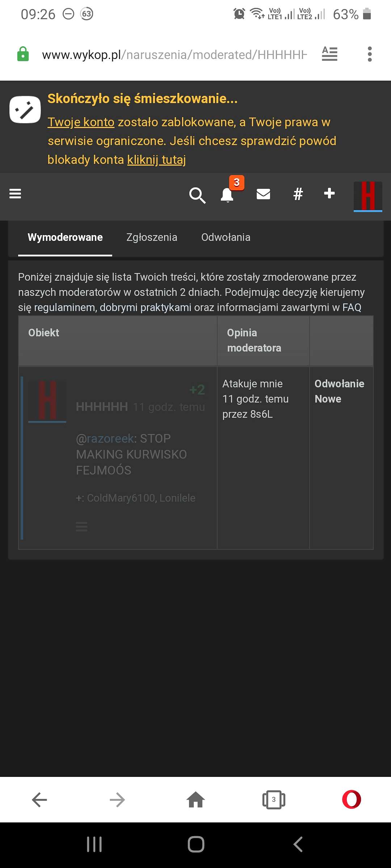Open the Odwołanie Nowe appeal link
Screen dimensions: 391x868
(340, 391)
